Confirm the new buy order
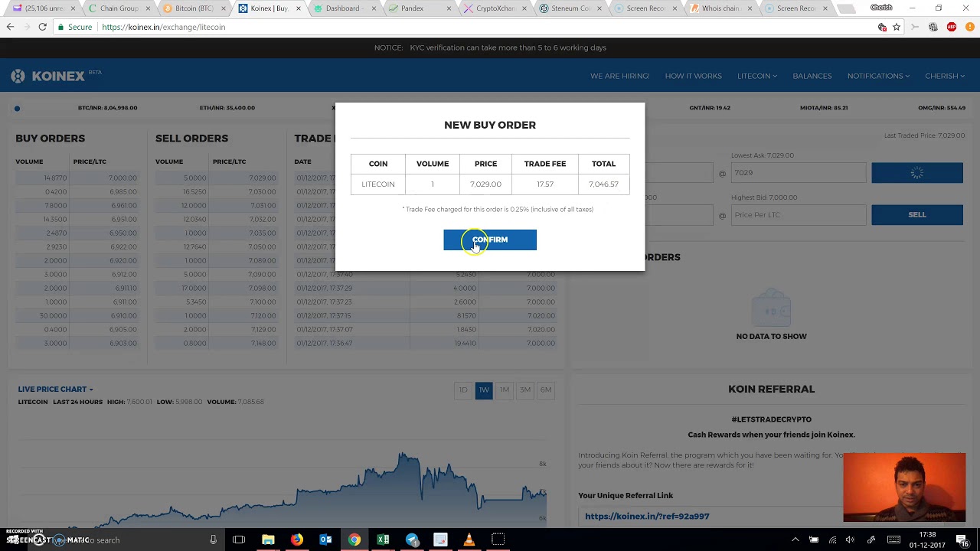Viewport: 980px width, 551px height. click(490, 240)
